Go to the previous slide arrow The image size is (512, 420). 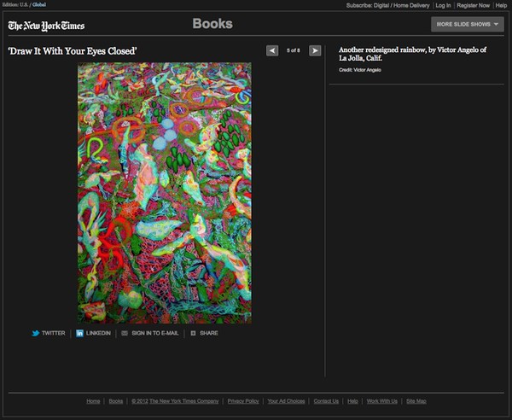272,50
